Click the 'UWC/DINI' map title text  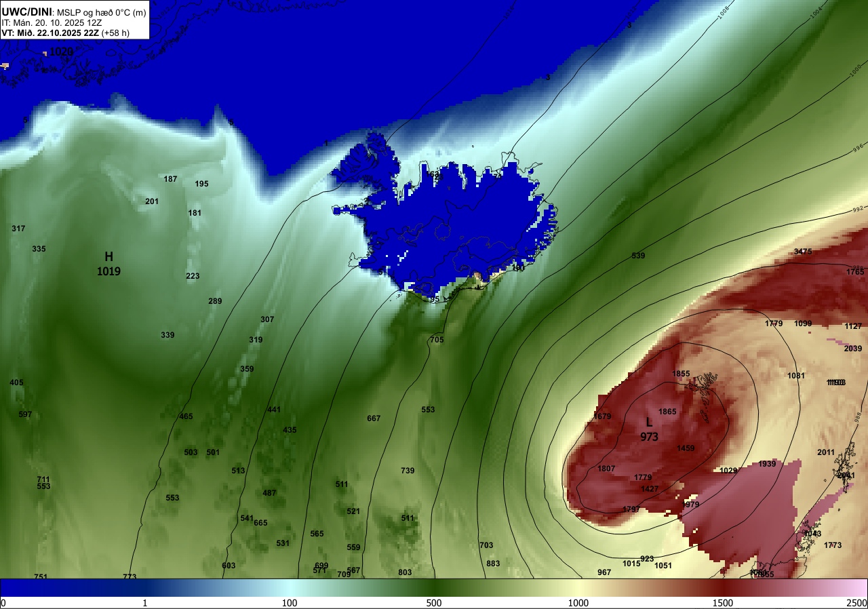click(x=26, y=12)
